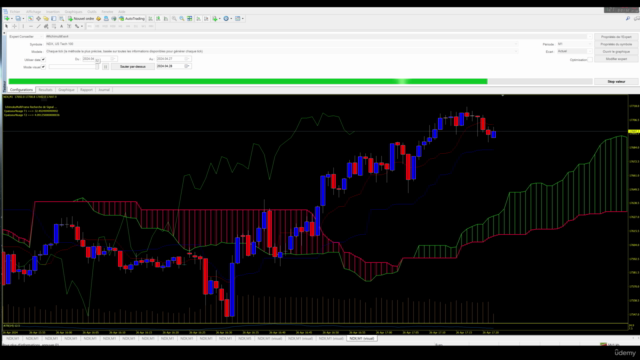Switch to D1 timeframe button
The image size is (640, 360).
click(x=136, y=26)
